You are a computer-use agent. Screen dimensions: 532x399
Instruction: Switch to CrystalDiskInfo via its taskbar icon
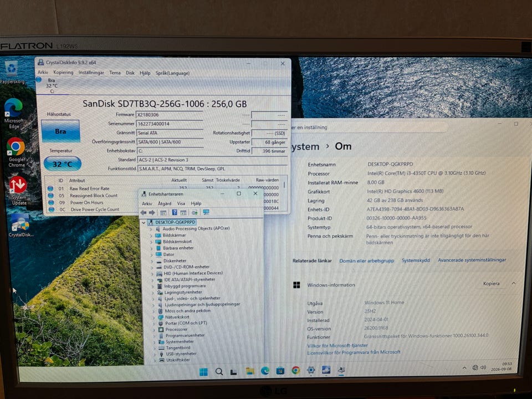pos(326,370)
